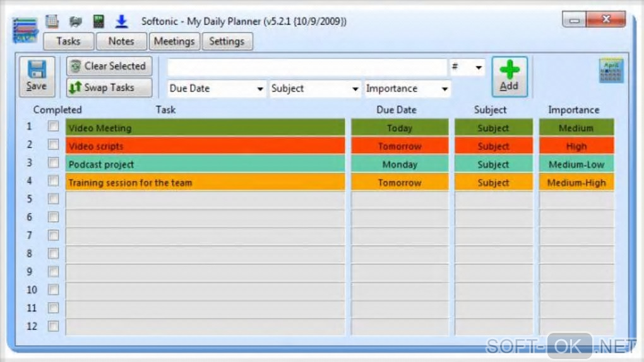Image resolution: width=644 pixels, height=362 pixels.
Task: Switch to the Notes tab
Action: [x=121, y=42]
